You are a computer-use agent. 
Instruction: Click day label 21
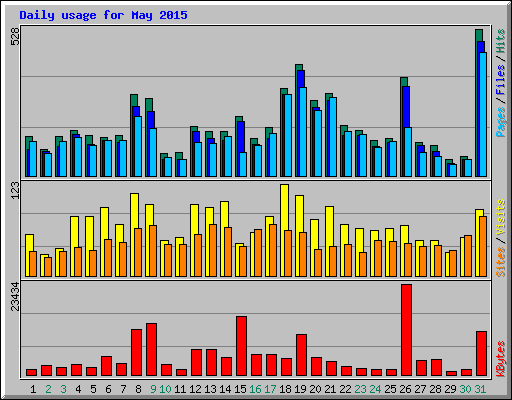pyautogui.click(x=330, y=389)
